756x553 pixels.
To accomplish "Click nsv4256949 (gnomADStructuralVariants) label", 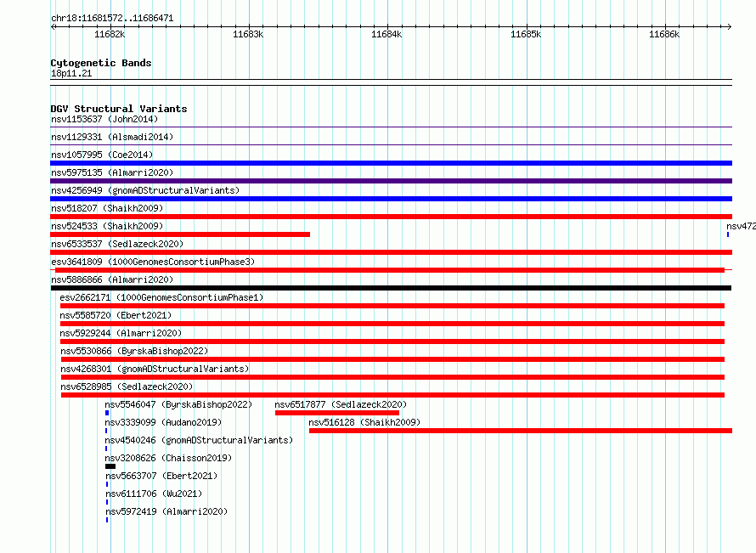I will coord(145,190).
